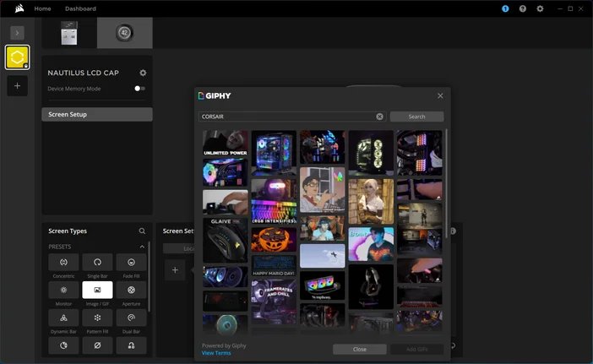Select the Monitor preset icon
The image size is (593, 364).
[x=63, y=290]
